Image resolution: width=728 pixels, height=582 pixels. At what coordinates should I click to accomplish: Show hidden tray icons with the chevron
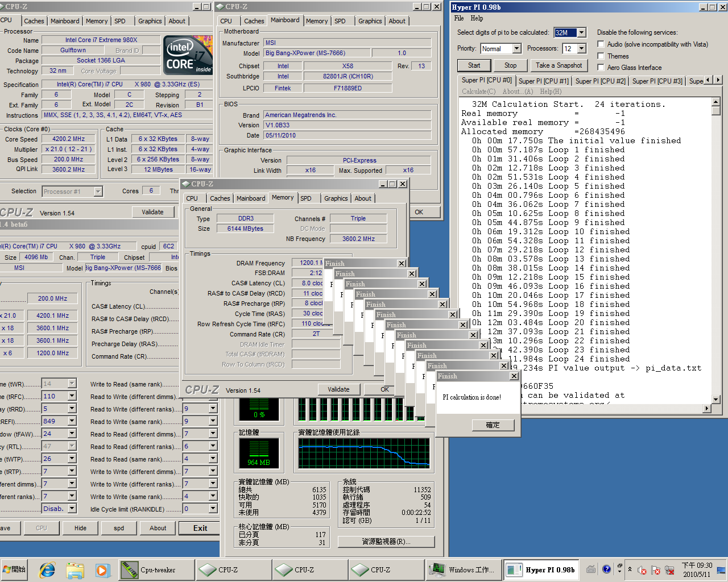(630, 569)
